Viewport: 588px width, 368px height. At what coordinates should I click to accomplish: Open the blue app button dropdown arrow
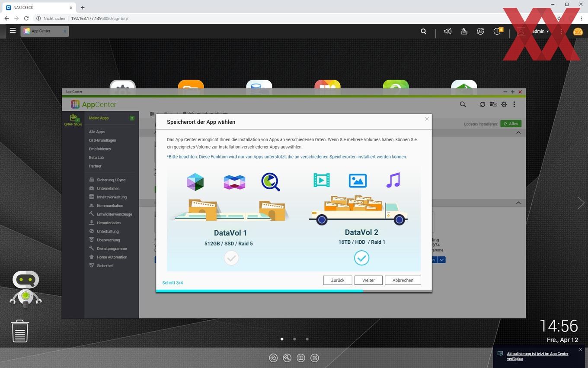[441, 260]
